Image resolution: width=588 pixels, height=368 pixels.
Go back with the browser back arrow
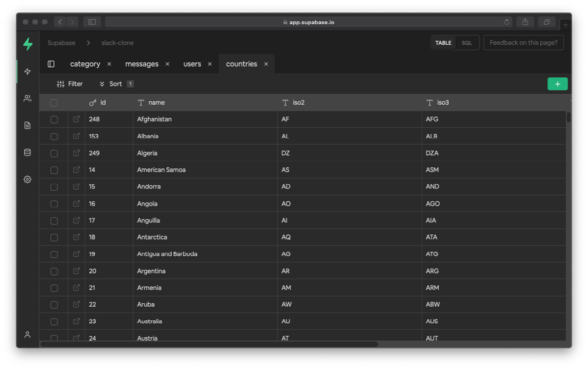click(x=60, y=22)
